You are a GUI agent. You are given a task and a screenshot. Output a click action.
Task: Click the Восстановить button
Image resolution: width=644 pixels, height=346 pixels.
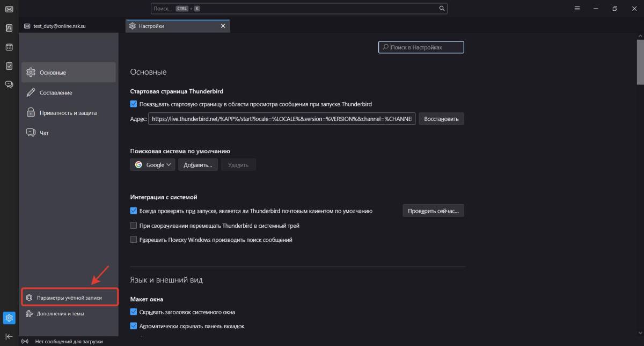[x=441, y=119]
